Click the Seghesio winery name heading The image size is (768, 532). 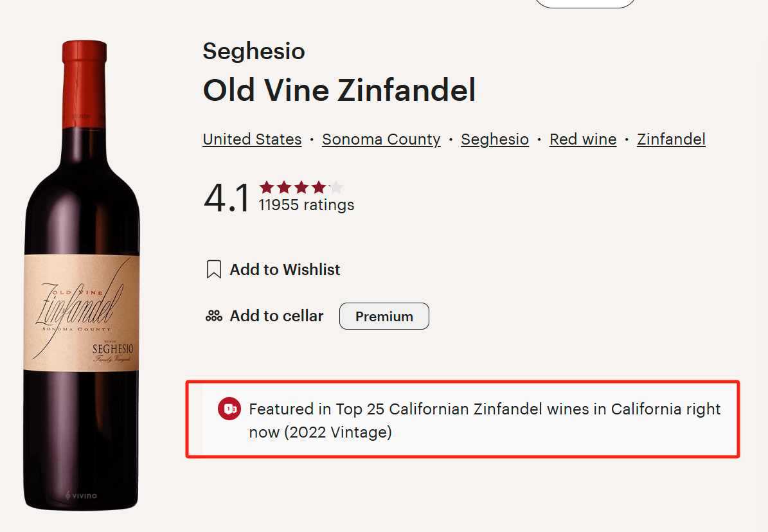click(254, 51)
